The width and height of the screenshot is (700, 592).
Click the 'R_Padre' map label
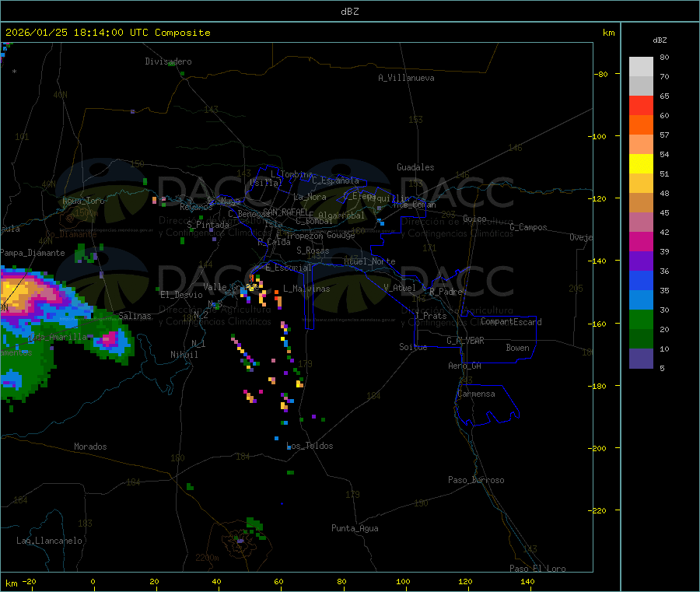pyautogui.click(x=446, y=292)
